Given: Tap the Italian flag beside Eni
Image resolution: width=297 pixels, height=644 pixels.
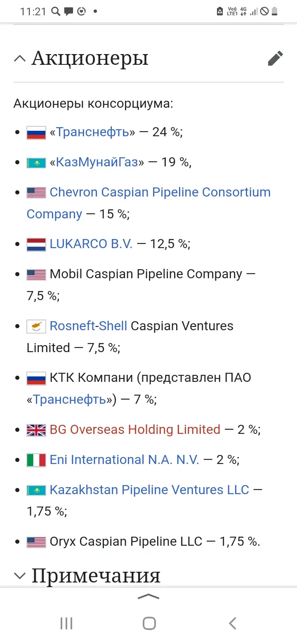Looking at the screenshot, I should tap(36, 460).
